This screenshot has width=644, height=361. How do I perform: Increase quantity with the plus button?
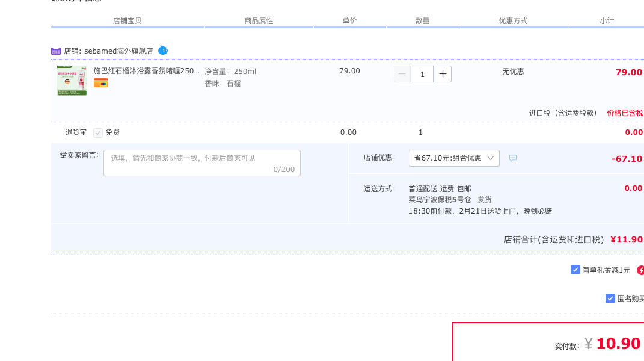(x=443, y=74)
